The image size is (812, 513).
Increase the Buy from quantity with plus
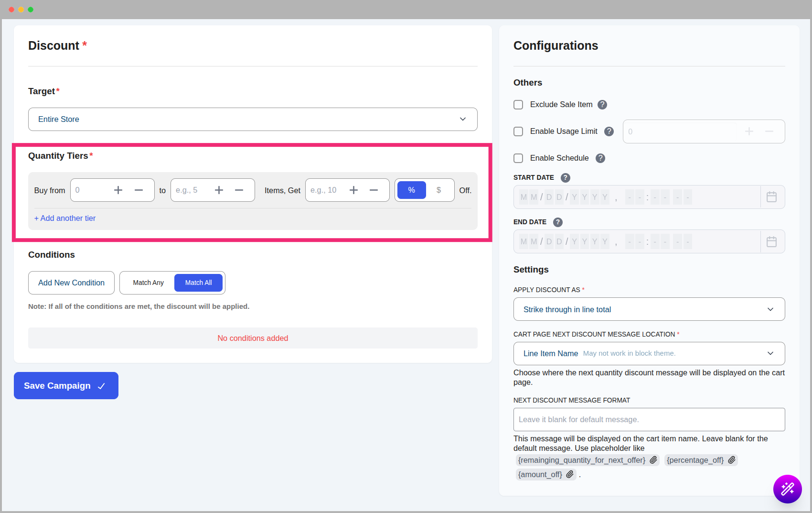pyautogui.click(x=118, y=190)
